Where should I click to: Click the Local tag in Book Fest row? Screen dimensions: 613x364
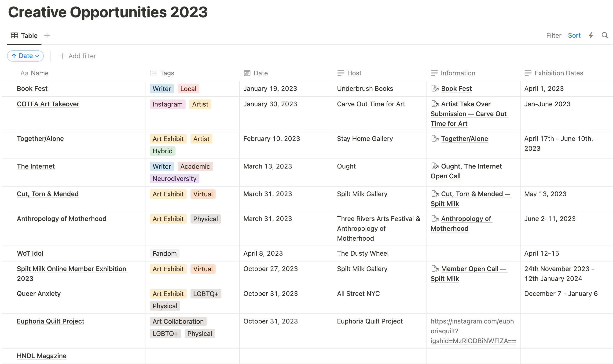[188, 88]
